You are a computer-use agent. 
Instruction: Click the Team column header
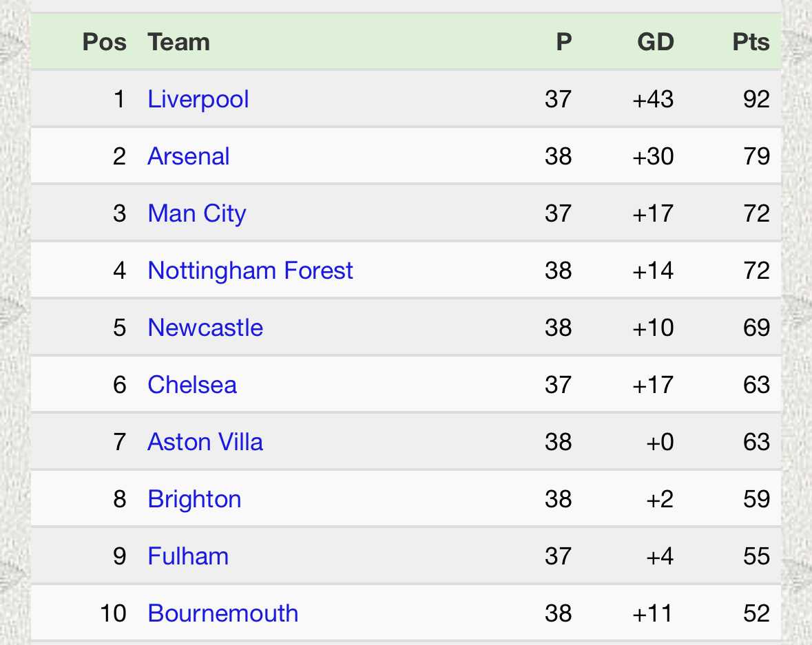pos(178,42)
